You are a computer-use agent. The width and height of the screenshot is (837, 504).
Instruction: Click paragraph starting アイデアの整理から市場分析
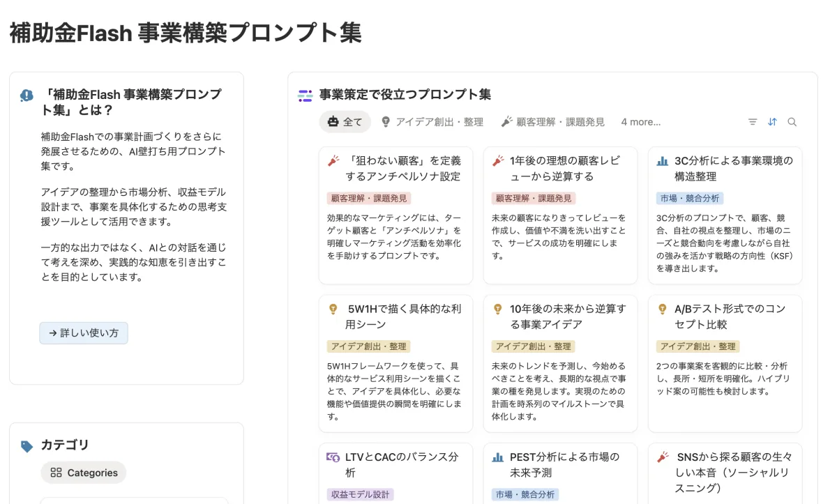pos(134,207)
